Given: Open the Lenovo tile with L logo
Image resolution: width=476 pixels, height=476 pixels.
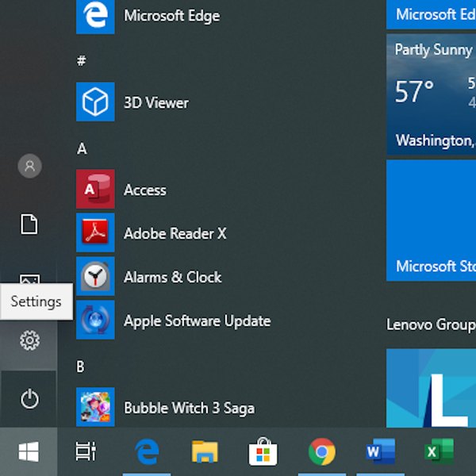Looking at the screenshot, I should click(431, 388).
